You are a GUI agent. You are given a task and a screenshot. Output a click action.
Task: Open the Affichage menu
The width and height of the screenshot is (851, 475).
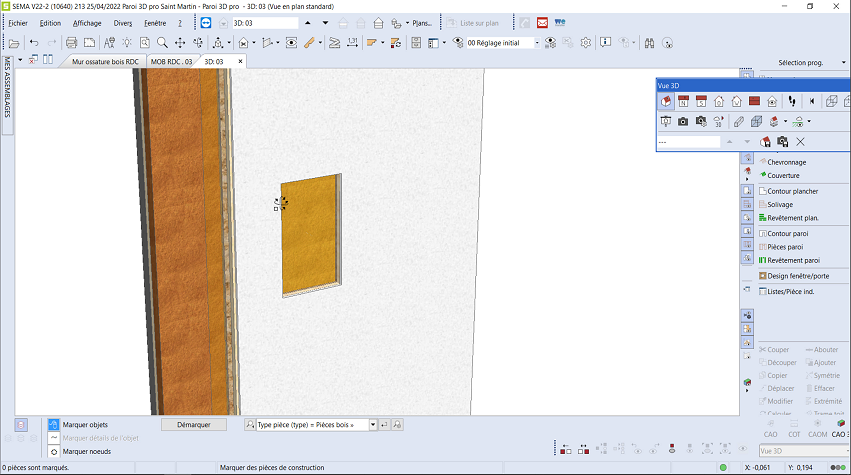[x=86, y=22]
